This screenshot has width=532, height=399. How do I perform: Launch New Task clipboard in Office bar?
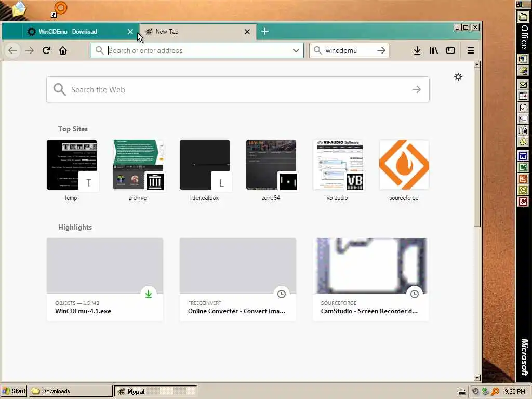(x=523, y=108)
